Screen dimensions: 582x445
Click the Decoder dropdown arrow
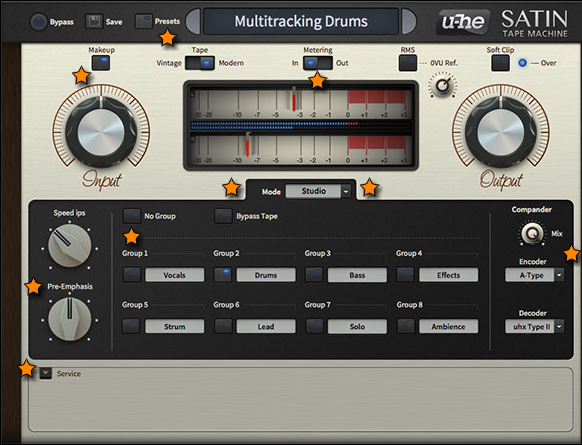(x=559, y=327)
